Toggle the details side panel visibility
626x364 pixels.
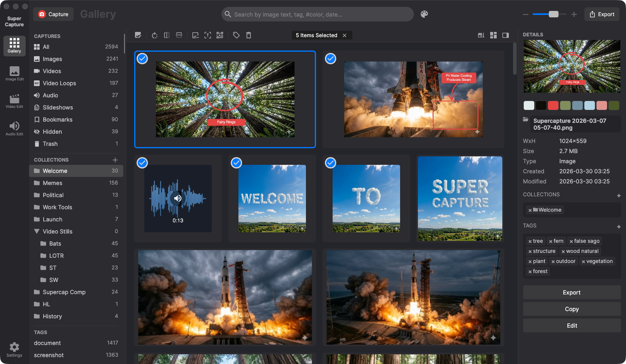[x=505, y=35]
